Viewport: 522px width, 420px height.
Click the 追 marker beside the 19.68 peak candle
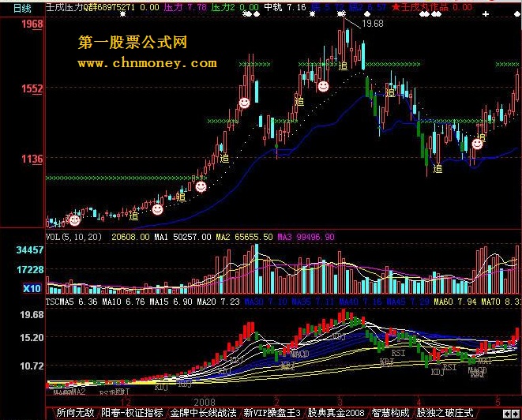point(343,66)
